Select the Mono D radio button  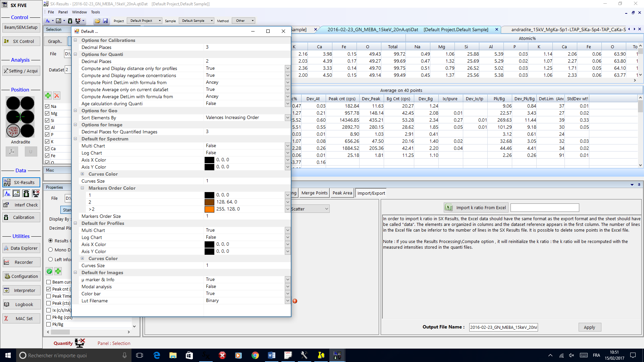tap(51, 250)
